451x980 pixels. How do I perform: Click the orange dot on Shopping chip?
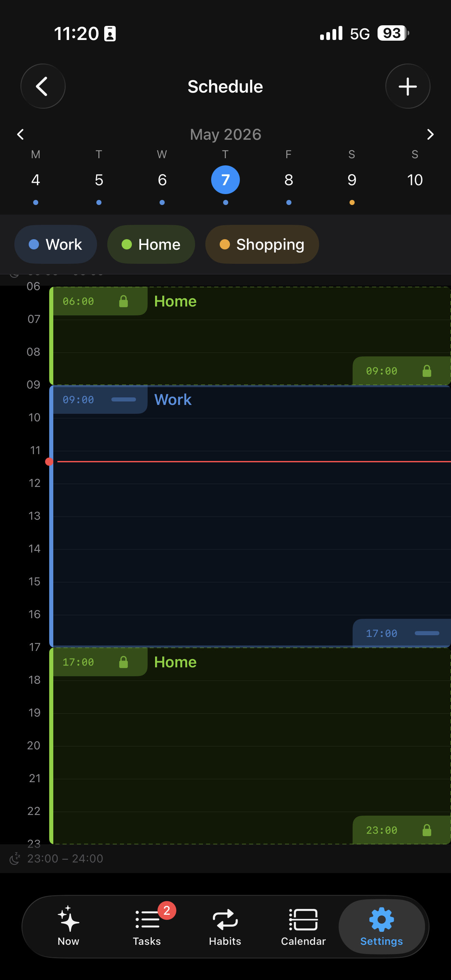click(x=225, y=244)
